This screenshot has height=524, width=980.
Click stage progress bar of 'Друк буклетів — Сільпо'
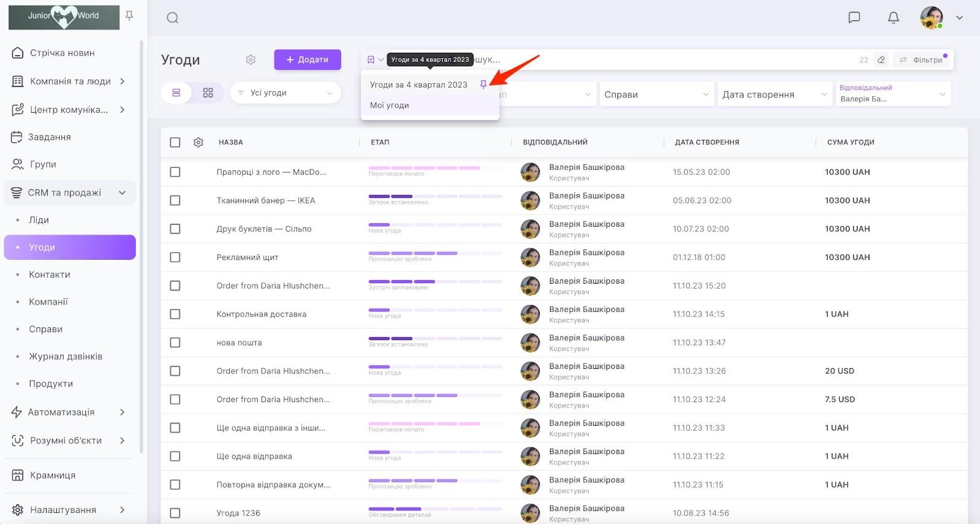(435, 225)
